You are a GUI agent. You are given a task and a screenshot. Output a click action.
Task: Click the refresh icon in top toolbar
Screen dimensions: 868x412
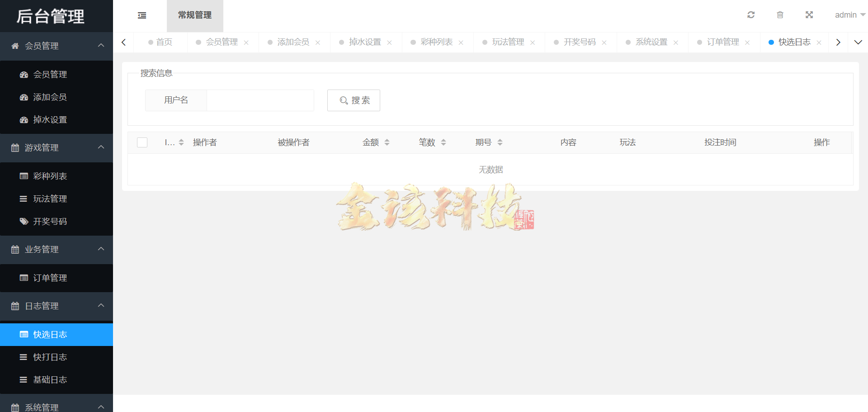(x=751, y=14)
